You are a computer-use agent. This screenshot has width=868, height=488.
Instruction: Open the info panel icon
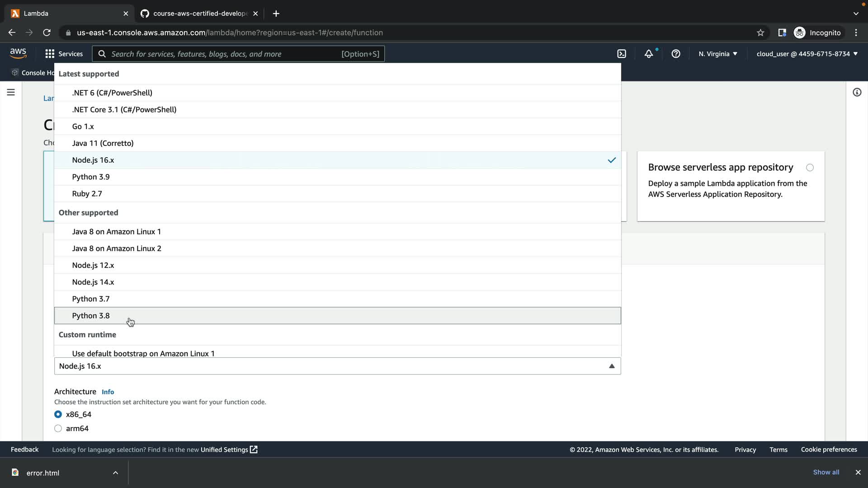tap(857, 93)
